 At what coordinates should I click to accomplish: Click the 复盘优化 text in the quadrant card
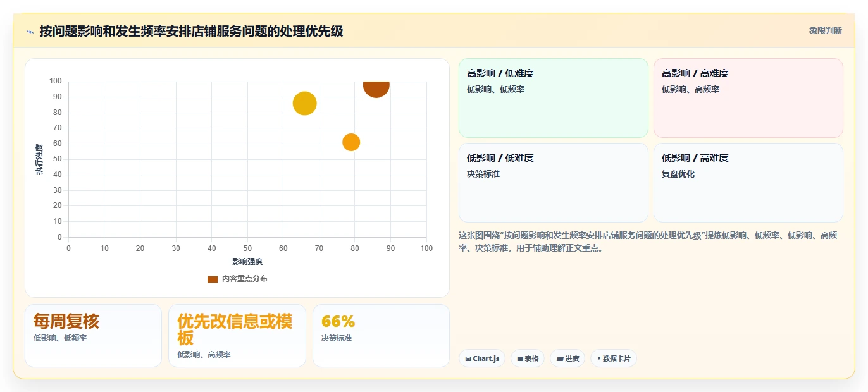click(678, 174)
